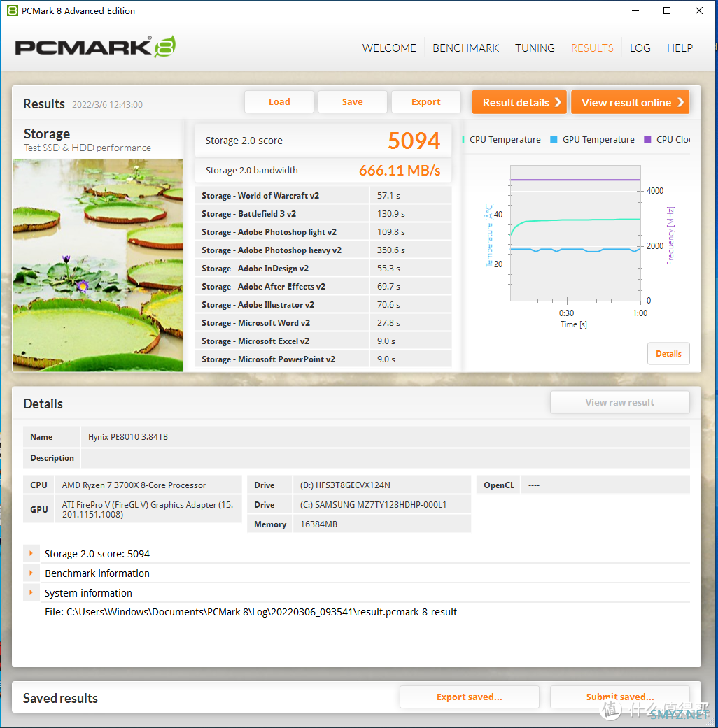Image resolution: width=718 pixels, height=728 pixels.
Task: Click the PCMark 8 title bar app icon
Action: pos(13,10)
